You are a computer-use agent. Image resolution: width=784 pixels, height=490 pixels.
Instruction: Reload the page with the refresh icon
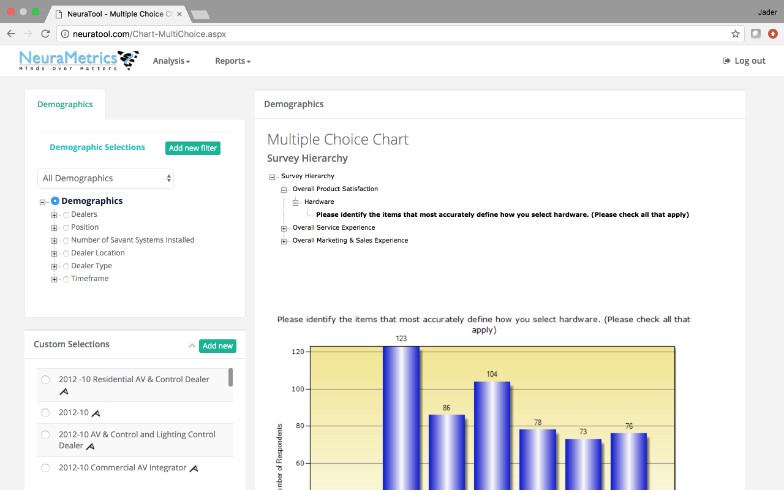coord(46,34)
